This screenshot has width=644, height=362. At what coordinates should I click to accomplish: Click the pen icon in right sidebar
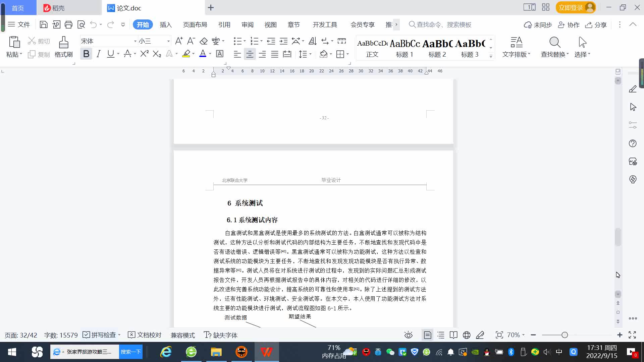pyautogui.click(x=633, y=89)
